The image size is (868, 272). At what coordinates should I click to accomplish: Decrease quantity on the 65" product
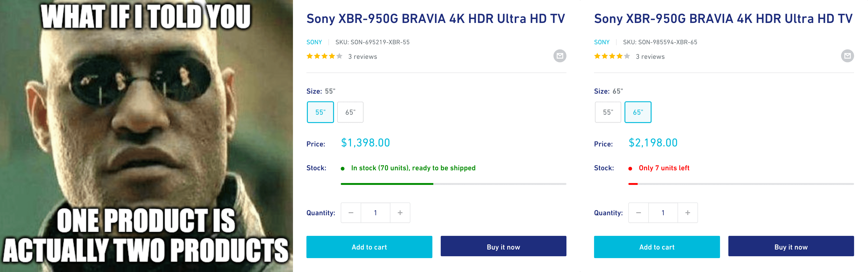click(x=639, y=213)
